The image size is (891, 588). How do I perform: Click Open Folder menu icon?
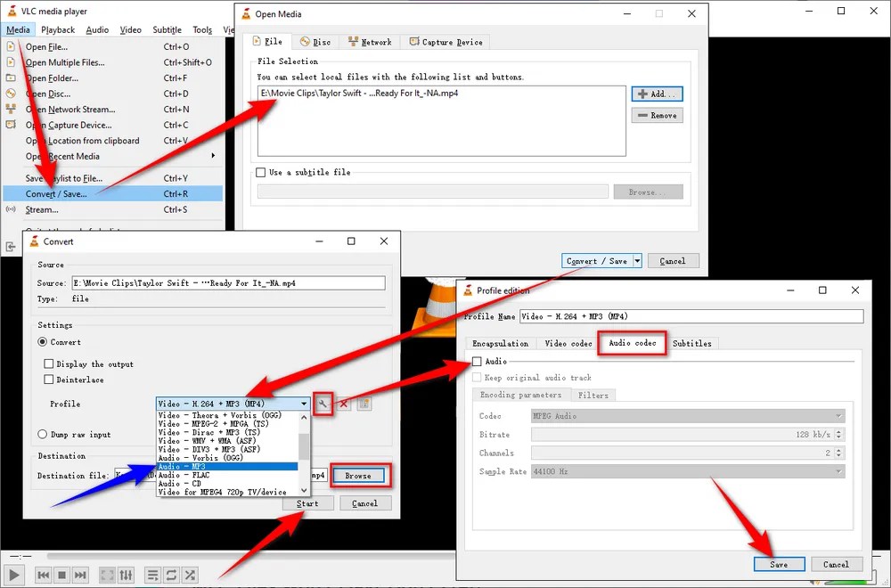(11, 78)
